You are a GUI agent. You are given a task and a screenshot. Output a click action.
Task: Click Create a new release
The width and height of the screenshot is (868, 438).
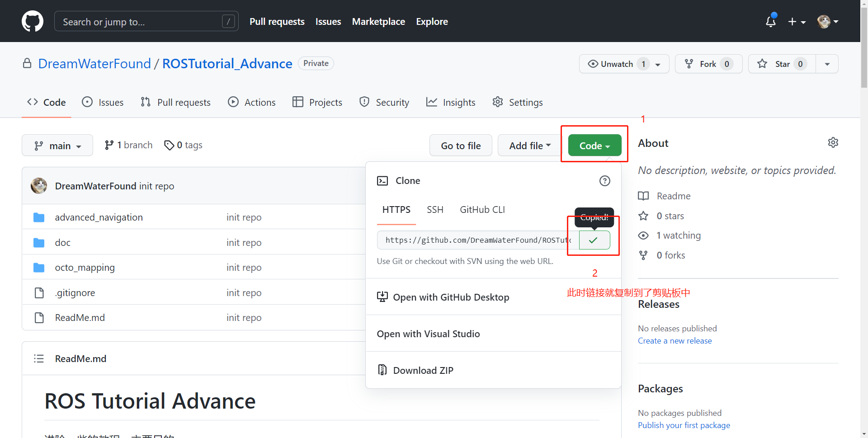(x=675, y=341)
